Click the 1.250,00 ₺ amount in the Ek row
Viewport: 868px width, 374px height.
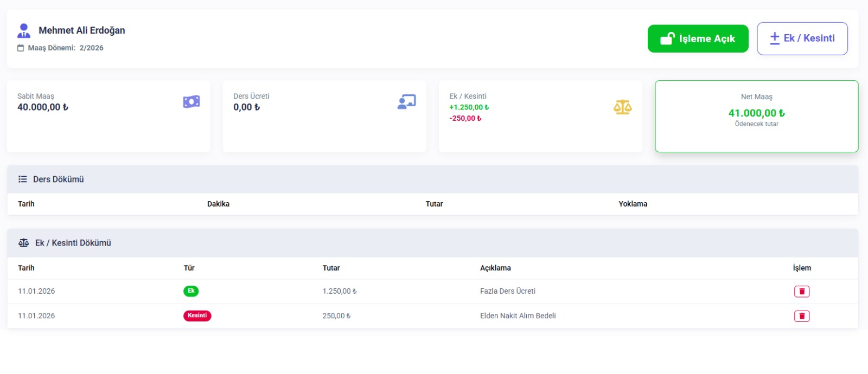pyautogui.click(x=340, y=291)
